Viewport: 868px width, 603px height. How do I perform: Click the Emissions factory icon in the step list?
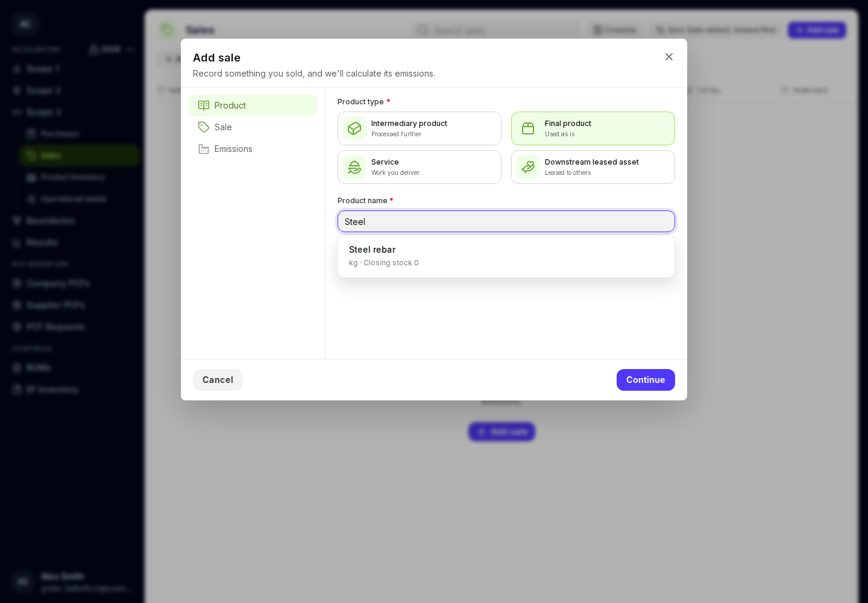click(204, 149)
